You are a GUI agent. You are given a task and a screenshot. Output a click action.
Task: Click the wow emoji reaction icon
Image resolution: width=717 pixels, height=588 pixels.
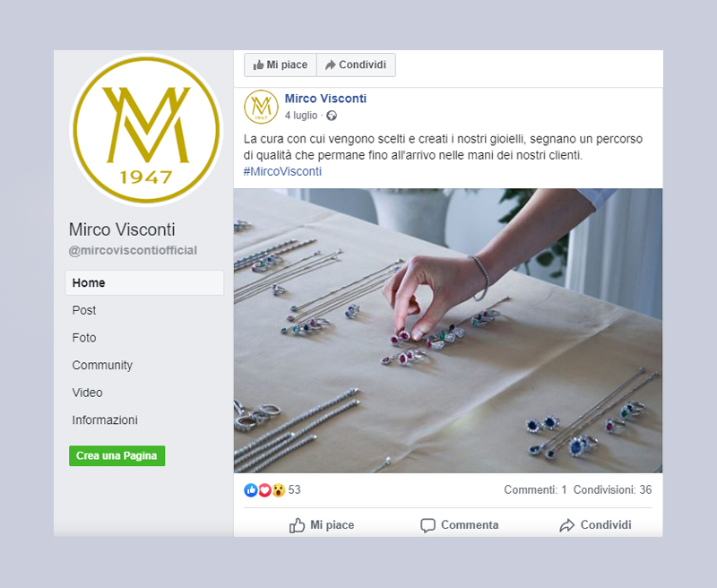pos(279,490)
